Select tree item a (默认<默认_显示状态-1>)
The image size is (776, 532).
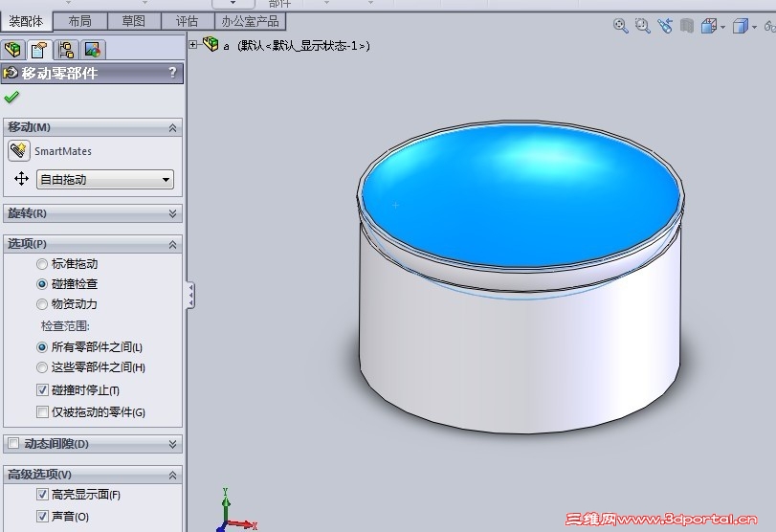tap(297, 46)
